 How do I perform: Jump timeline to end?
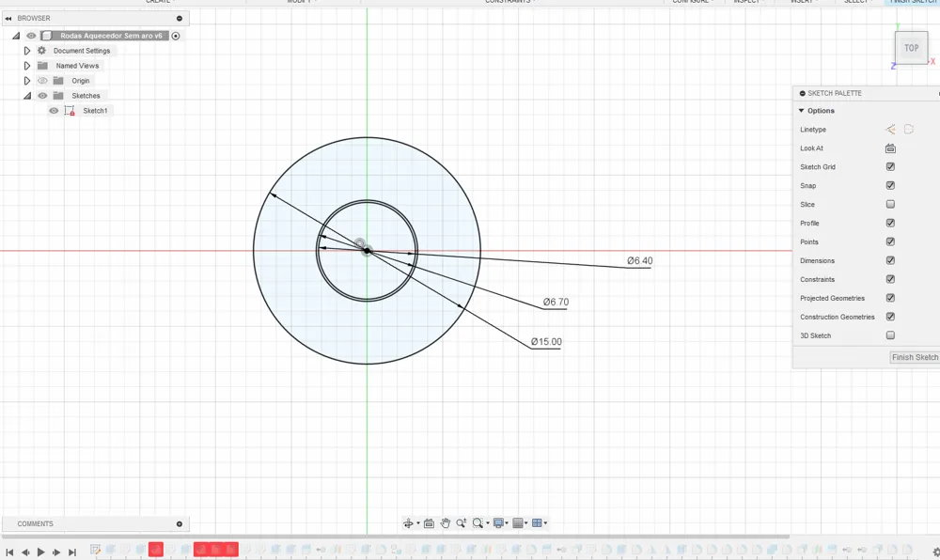click(x=72, y=552)
